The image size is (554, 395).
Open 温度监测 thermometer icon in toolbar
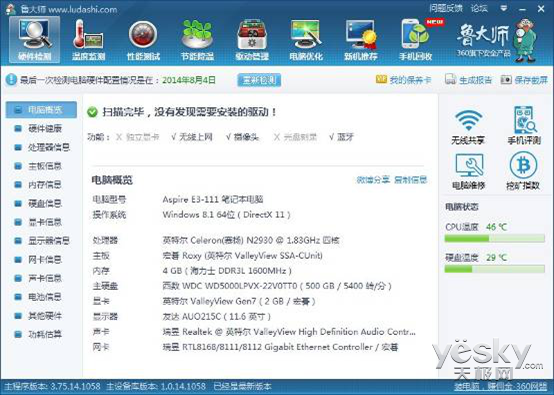[89, 34]
